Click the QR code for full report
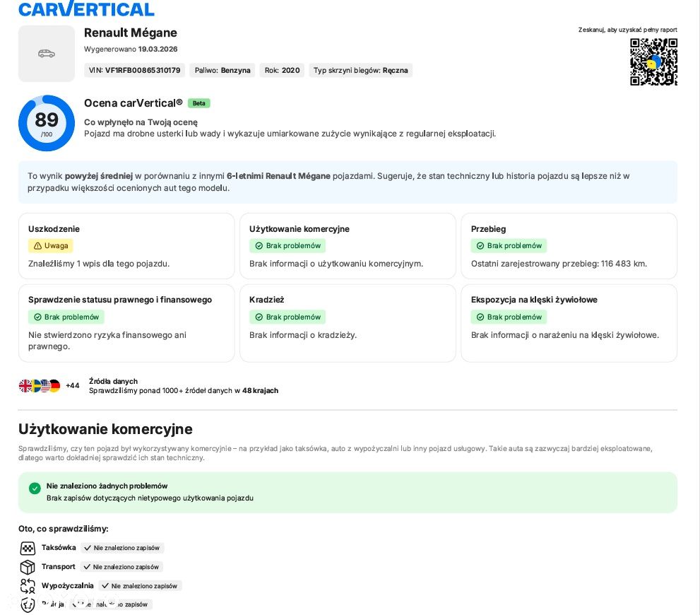Image resolution: width=700 pixels, height=615 pixels. coord(653,61)
